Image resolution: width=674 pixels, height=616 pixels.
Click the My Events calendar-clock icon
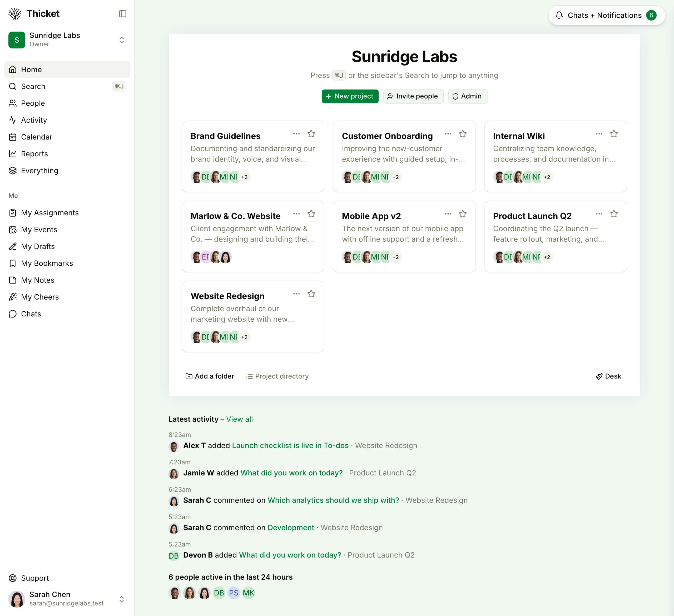tap(13, 230)
